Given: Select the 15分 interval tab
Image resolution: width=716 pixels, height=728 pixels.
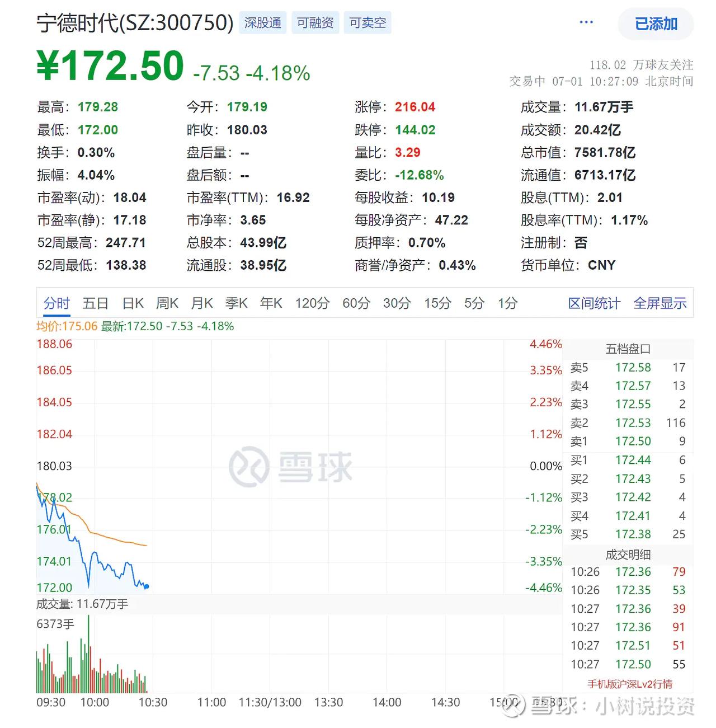Looking at the screenshot, I should tap(437, 303).
